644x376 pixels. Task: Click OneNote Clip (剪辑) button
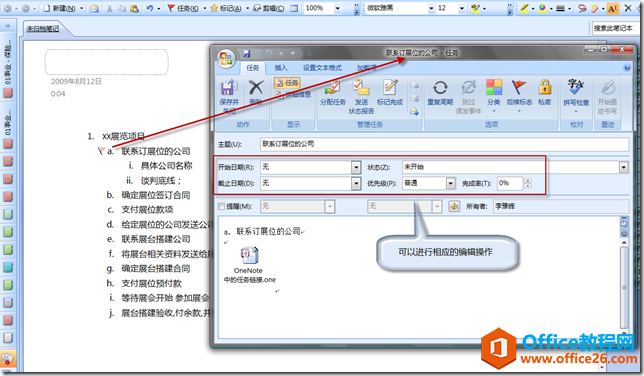click(x=269, y=8)
